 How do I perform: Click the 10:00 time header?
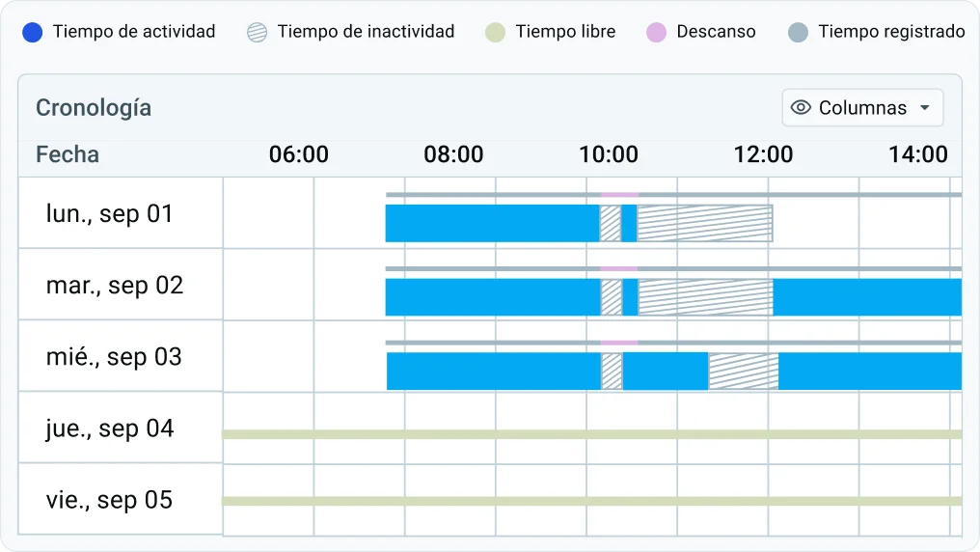(x=608, y=154)
